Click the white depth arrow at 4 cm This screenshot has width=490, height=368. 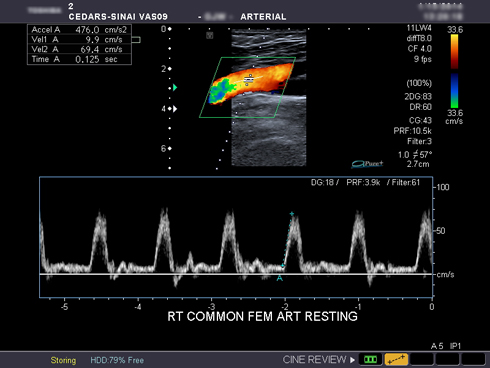click(x=175, y=109)
